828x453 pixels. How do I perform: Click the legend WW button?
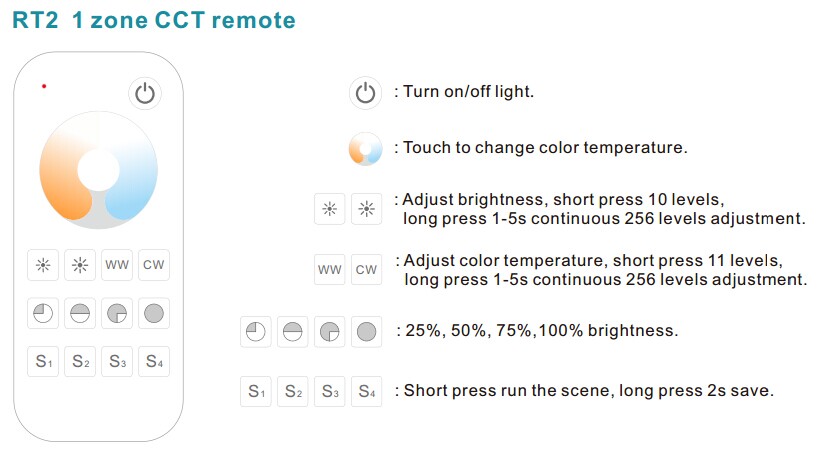click(x=330, y=270)
